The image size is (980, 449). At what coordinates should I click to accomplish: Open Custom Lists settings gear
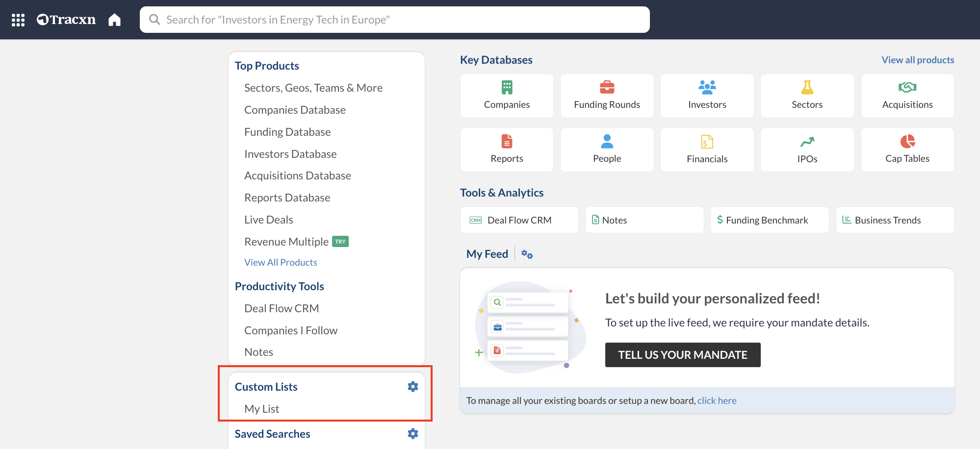click(x=413, y=387)
